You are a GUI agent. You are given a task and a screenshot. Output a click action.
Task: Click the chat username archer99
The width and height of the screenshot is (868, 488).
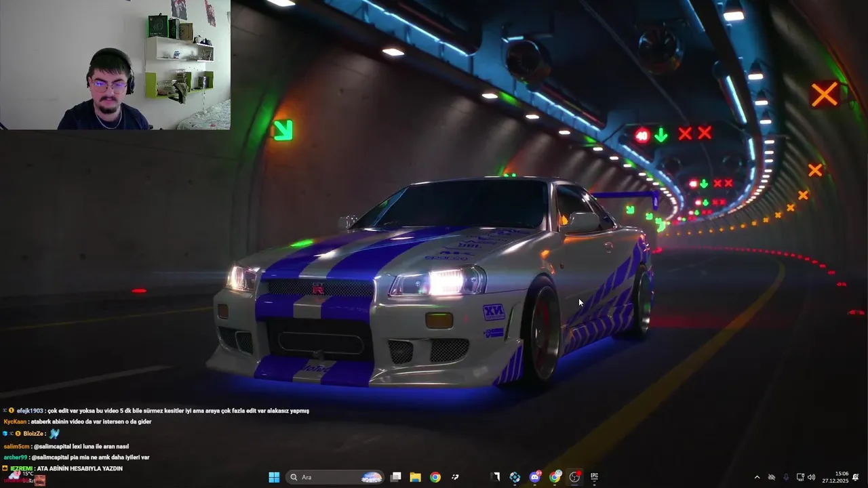click(16, 457)
